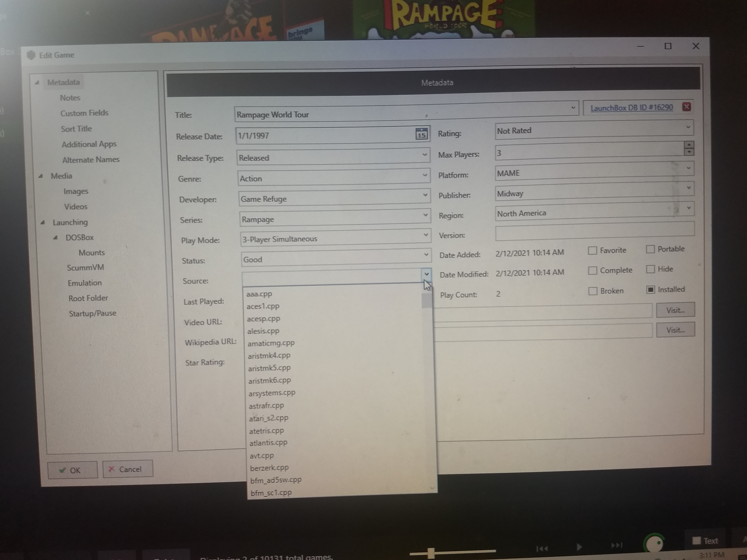
Task: Click the Visit button for Wikipedia URL
Action: [675, 330]
